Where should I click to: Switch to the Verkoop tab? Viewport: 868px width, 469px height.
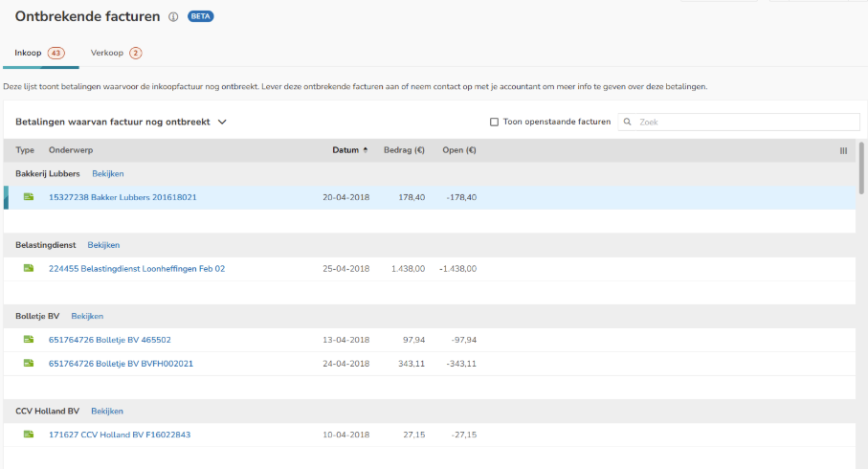[116, 53]
